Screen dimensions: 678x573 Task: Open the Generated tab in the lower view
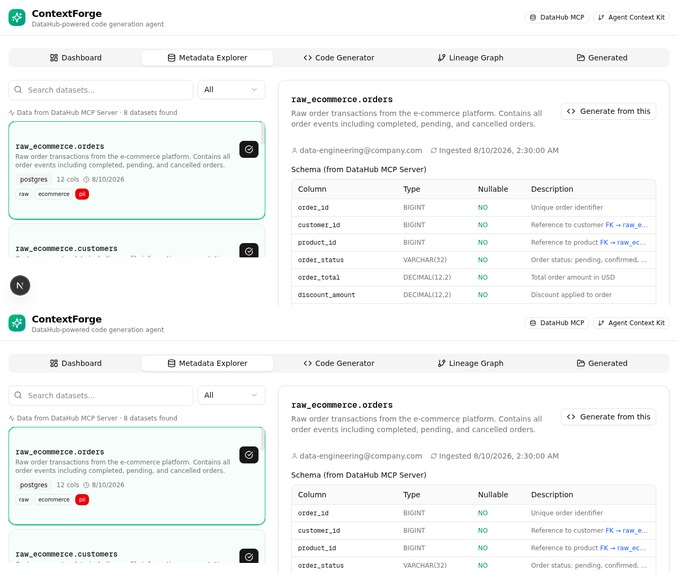(602, 363)
